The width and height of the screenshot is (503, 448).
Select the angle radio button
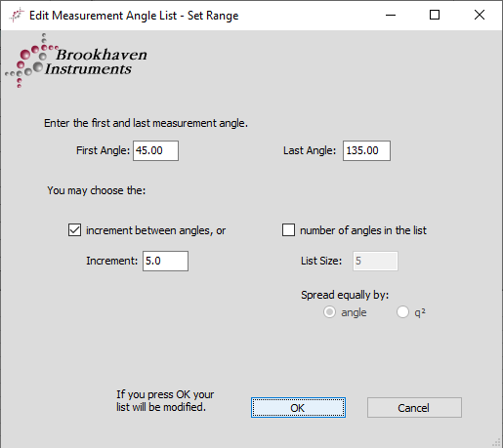tap(329, 312)
